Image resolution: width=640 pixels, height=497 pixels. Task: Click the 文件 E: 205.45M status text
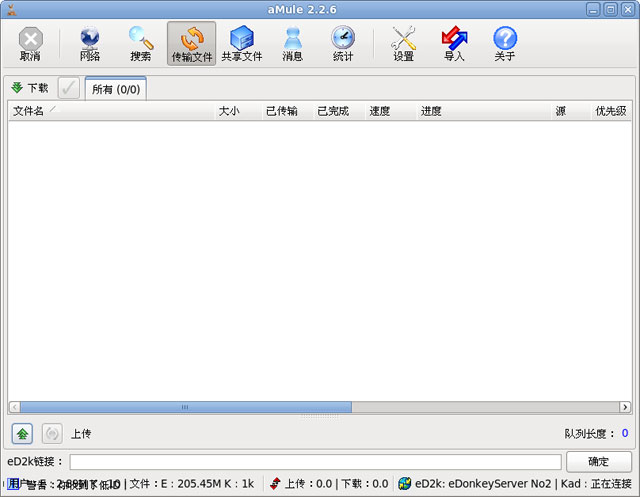[x=192, y=484]
